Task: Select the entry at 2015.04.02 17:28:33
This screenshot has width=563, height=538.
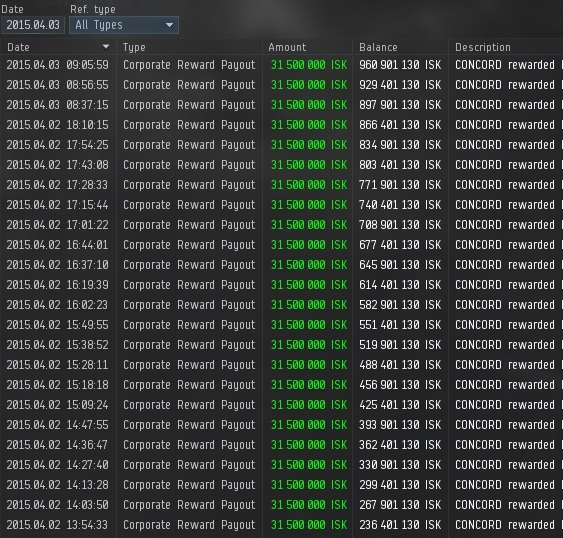Action: coord(282,185)
